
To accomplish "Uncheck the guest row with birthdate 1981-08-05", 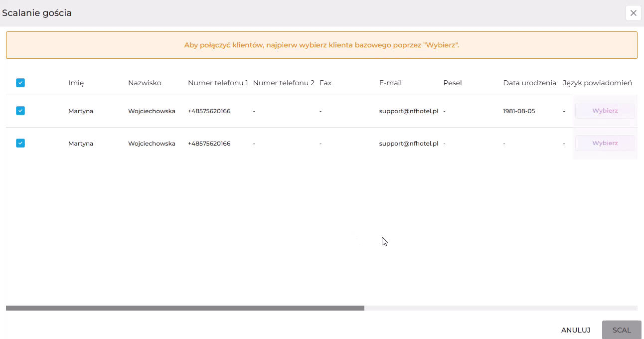I will coord(20,111).
